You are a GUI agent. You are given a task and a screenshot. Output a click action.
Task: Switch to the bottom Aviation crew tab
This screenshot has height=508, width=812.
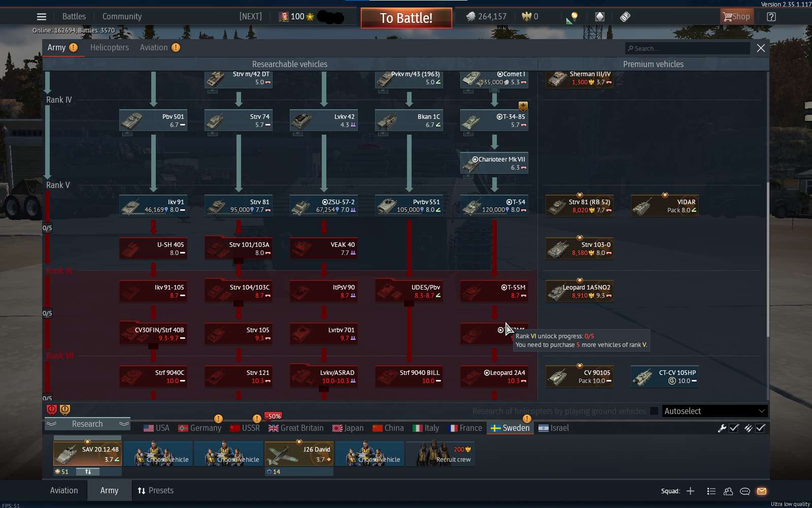[64, 491]
